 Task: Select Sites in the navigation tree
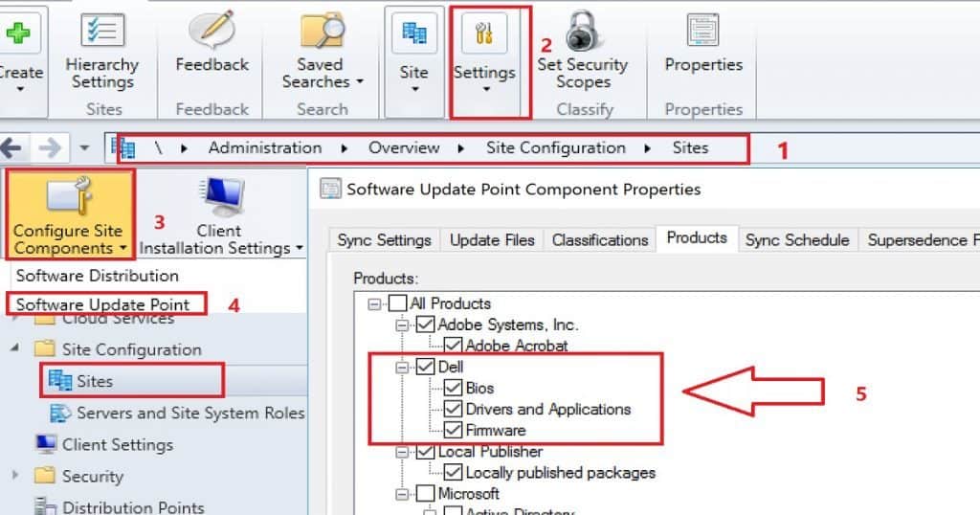[x=95, y=381]
